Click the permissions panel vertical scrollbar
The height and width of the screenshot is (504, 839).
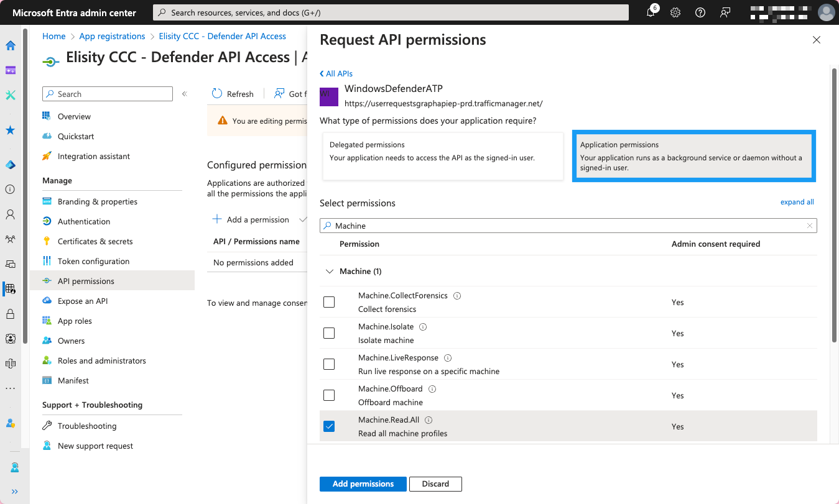tap(834, 205)
